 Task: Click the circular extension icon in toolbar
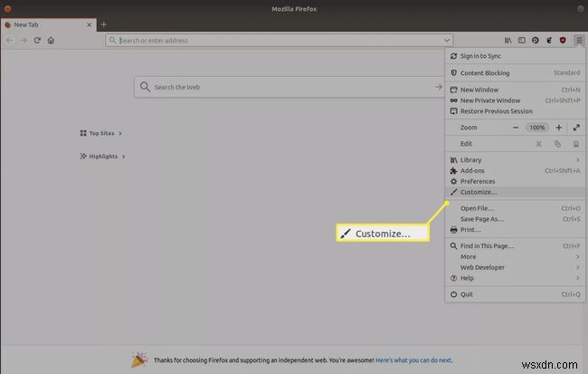pos(536,40)
